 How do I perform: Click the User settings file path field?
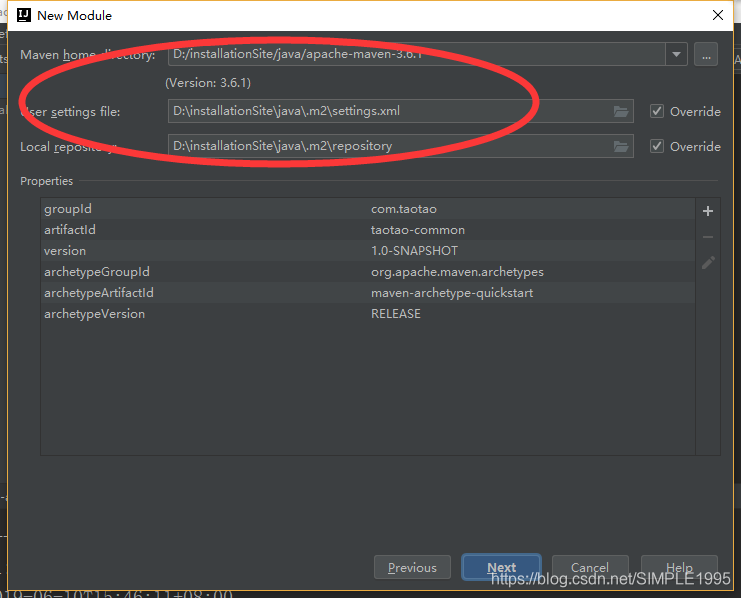(401, 111)
